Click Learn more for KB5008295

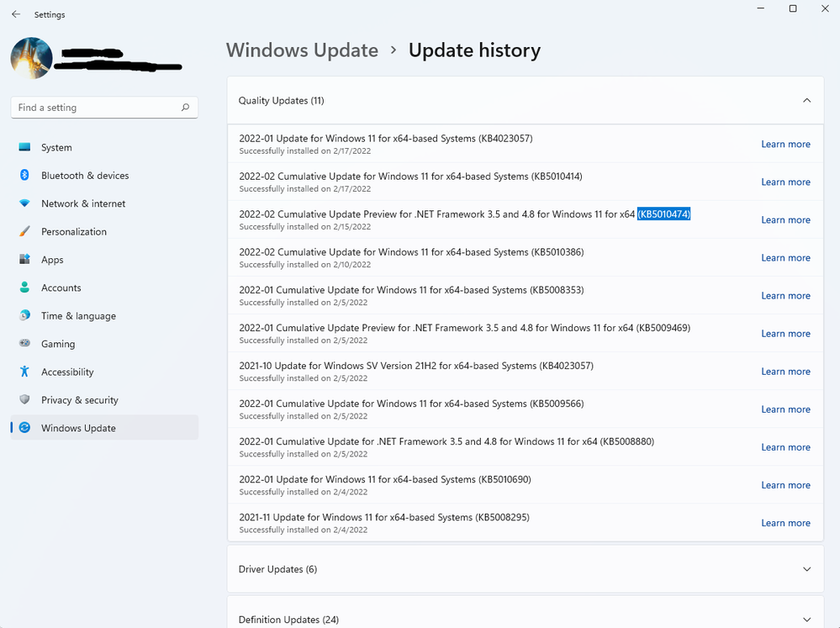[x=786, y=523]
